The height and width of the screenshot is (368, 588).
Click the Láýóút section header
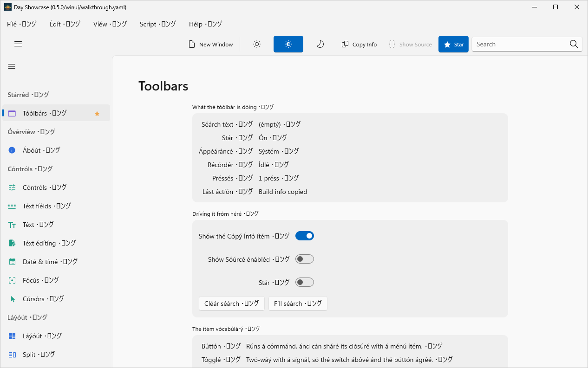click(x=27, y=317)
